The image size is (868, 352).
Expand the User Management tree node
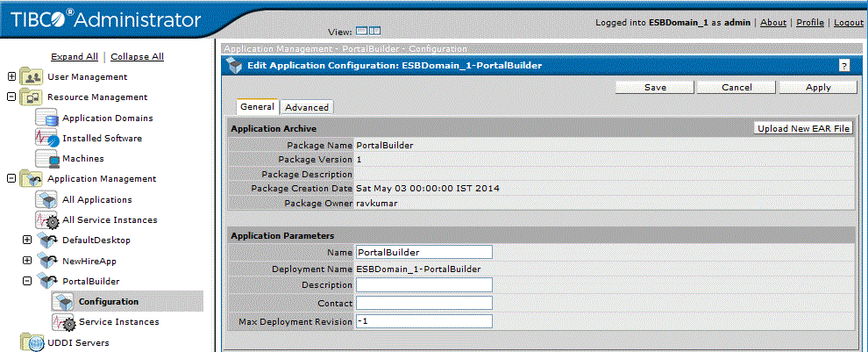[x=12, y=76]
